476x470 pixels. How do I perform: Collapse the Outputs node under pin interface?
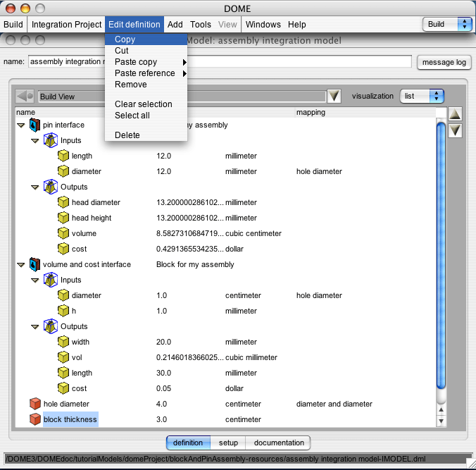pos(35,187)
